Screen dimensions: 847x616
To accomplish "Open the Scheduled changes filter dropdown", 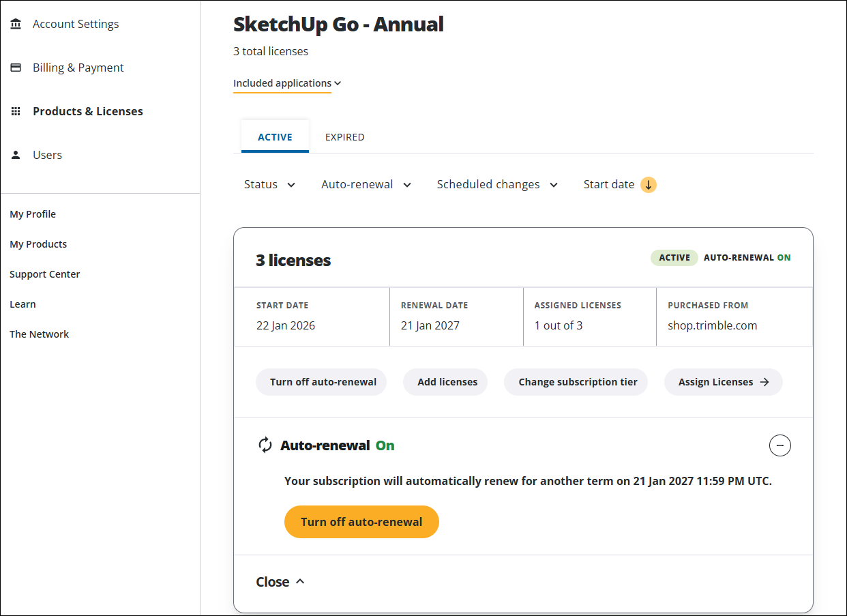I will point(497,184).
